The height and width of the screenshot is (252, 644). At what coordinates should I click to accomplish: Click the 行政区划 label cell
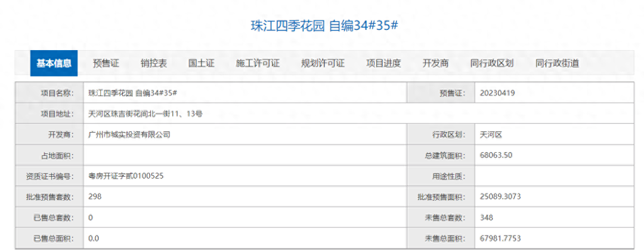[x=440, y=134]
